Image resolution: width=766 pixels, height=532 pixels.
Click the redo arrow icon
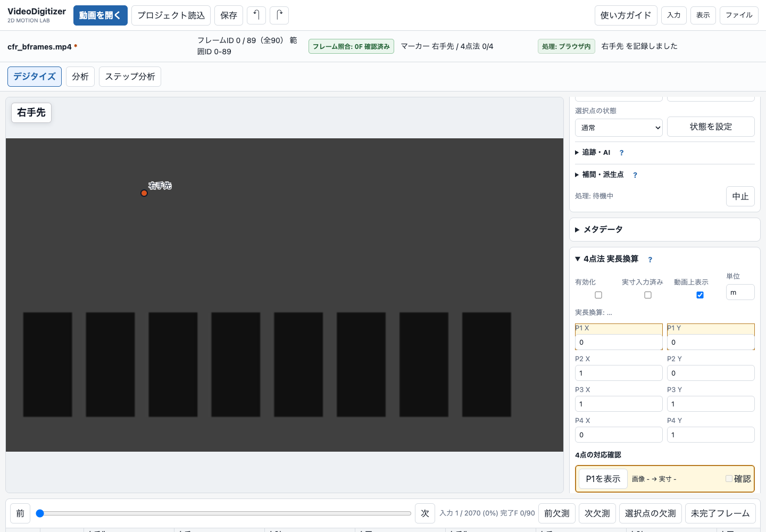click(x=279, y=15)
